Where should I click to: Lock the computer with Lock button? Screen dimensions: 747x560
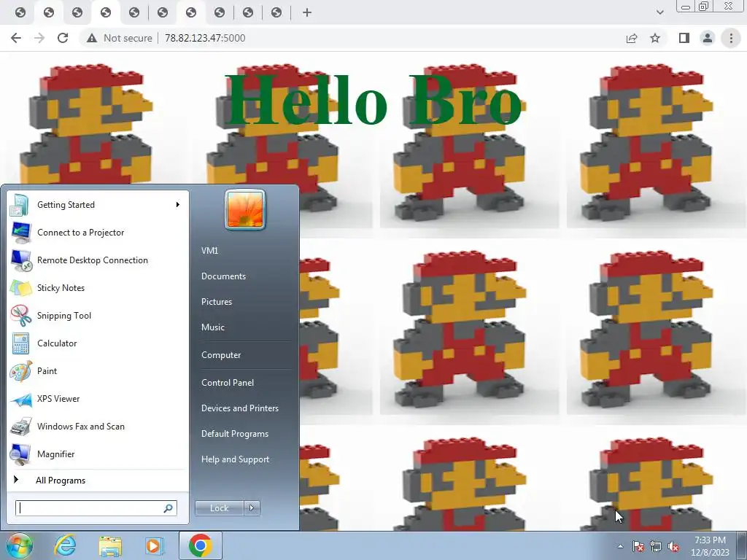click(x=219, y=508)
